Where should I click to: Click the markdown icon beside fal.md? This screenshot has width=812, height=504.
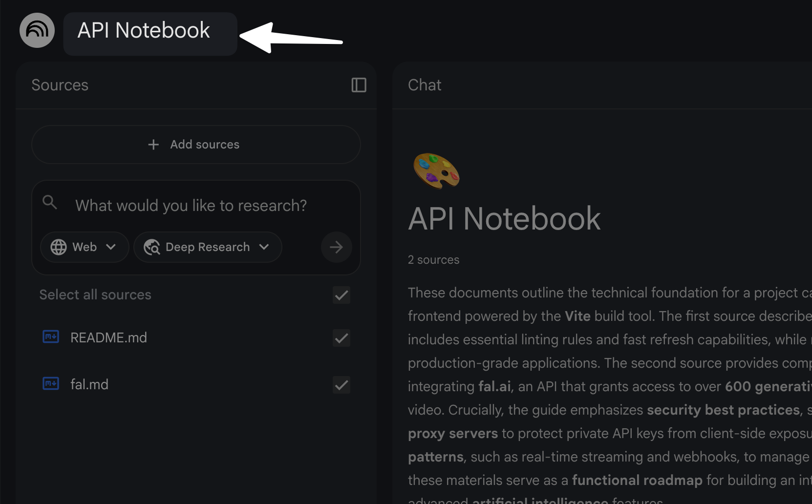pyautogui.click(x=50, y=383)
